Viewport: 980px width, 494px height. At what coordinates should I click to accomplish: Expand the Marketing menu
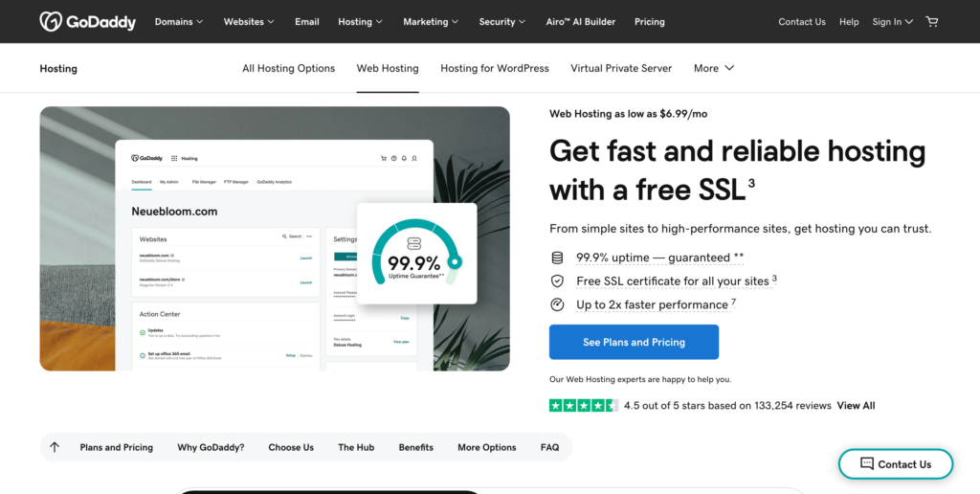click(x=431, y=22)
